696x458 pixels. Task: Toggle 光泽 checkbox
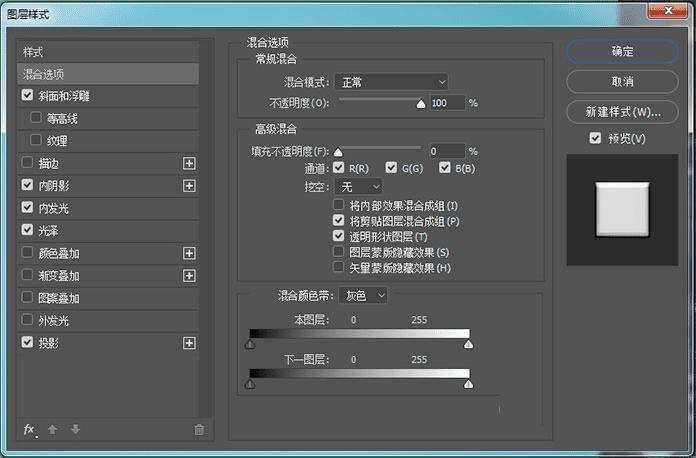(x=27, y=229)
